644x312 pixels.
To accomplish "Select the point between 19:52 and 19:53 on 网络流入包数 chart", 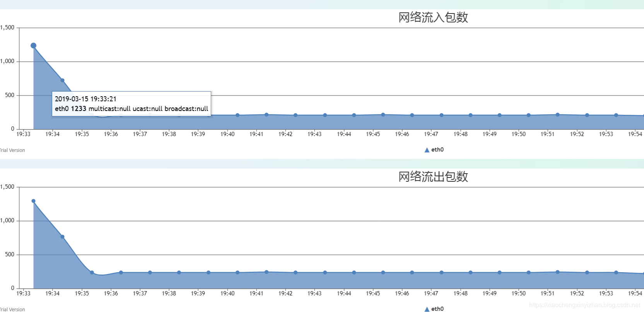I will coord(587,115).
